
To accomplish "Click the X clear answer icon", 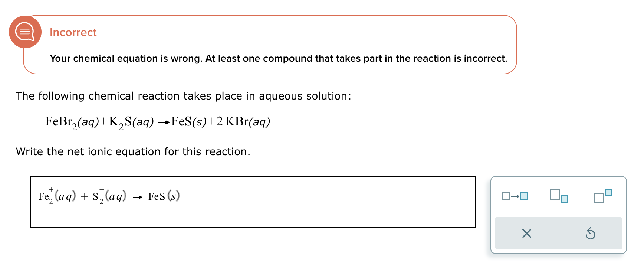I will tap(527, 234).
